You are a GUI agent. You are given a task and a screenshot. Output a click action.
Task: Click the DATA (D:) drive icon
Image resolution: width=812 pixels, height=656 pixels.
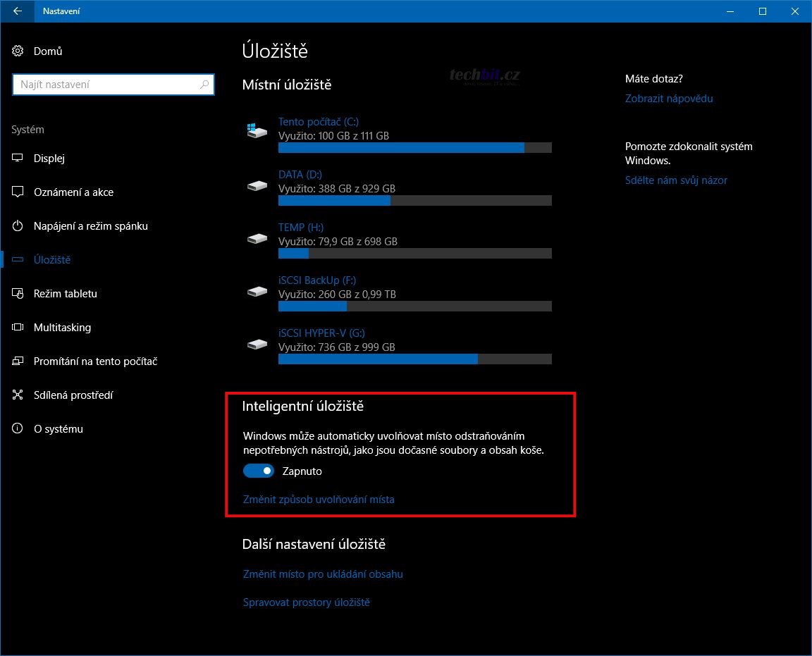(x=257, y=186)
